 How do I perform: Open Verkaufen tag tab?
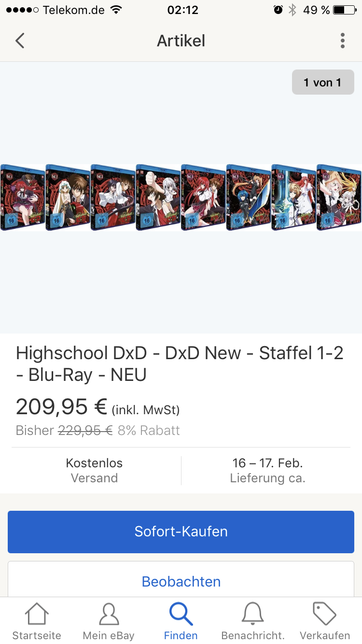point(325,621)
